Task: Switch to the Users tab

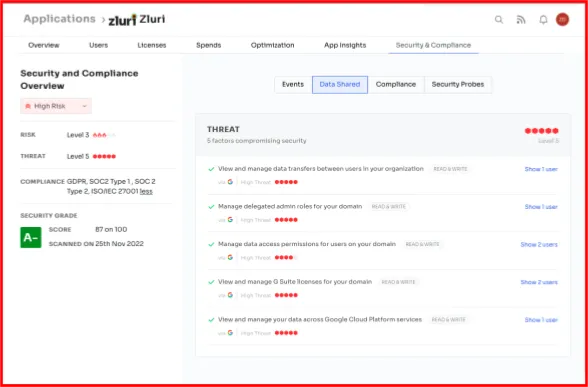Action: [99, 45]
